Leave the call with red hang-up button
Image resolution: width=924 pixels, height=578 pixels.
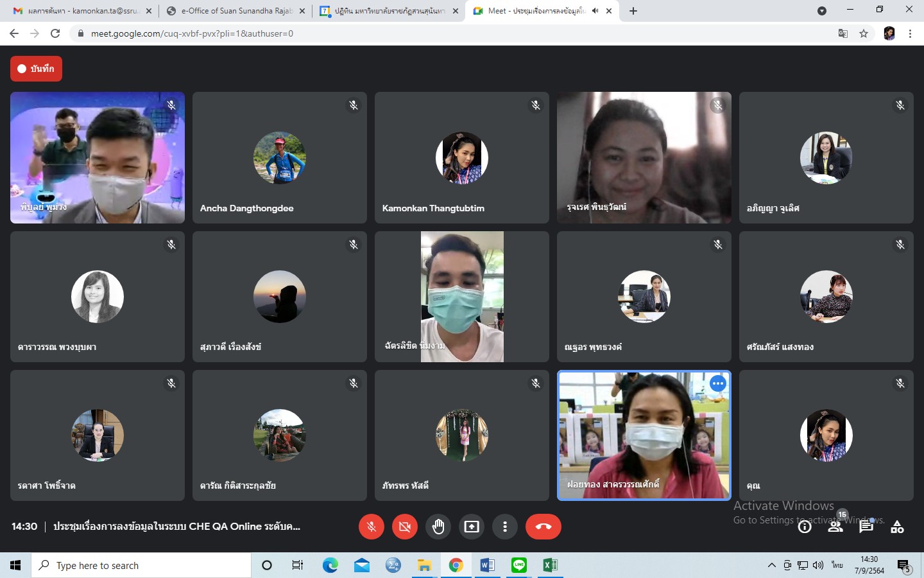pos(543,527)
